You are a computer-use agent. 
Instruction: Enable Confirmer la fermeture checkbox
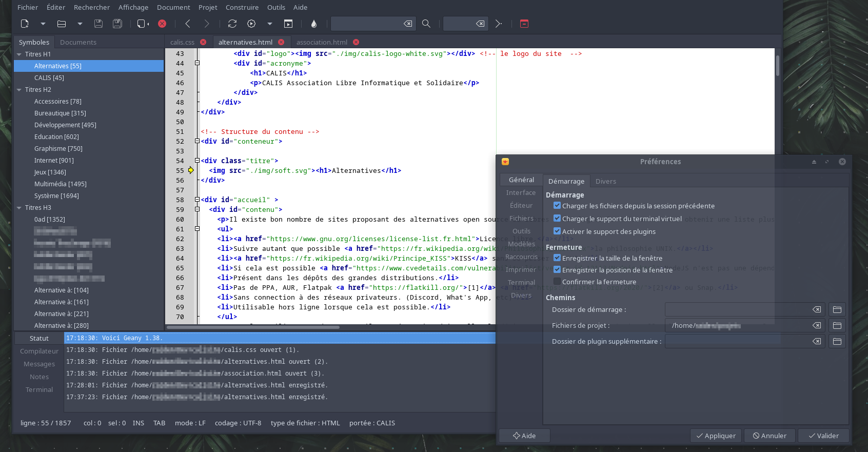[x=557, y=282]
